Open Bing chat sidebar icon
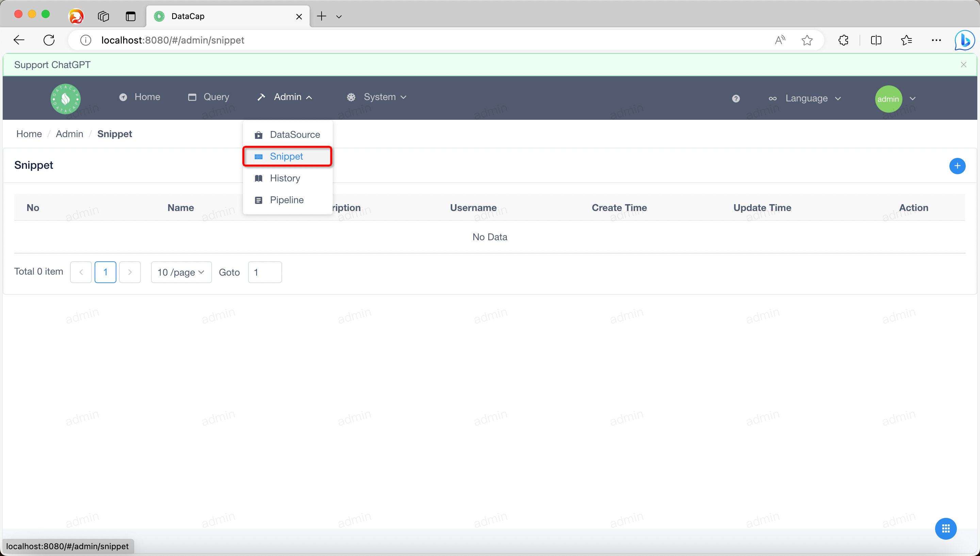980x556 pixels. click(x=965, y=40)
